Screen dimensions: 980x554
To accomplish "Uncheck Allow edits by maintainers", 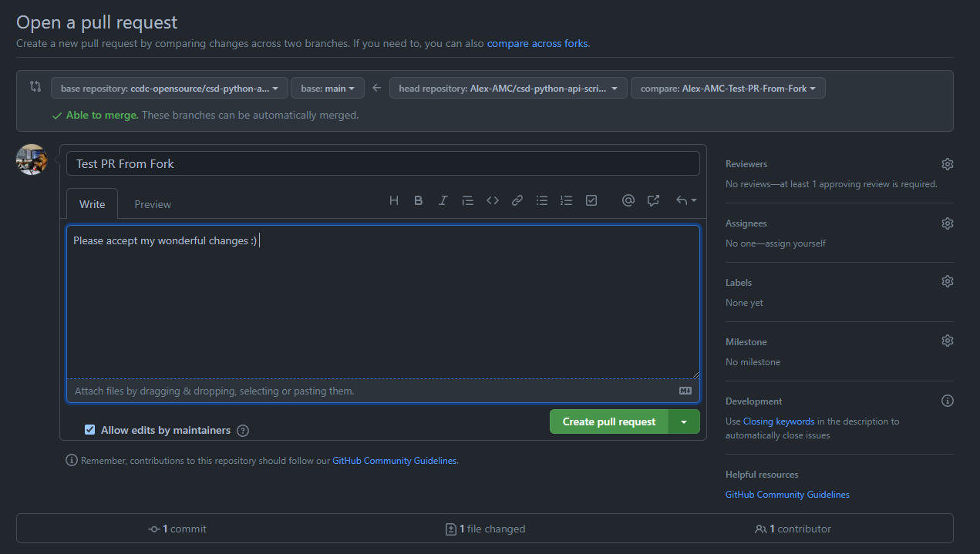I will 90,430.
